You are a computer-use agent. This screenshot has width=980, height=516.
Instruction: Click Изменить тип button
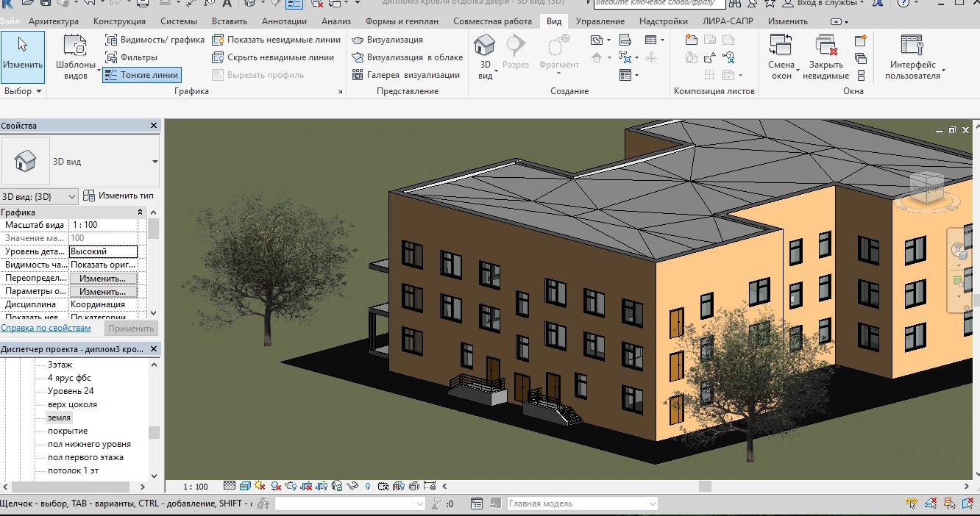point(118,196)
